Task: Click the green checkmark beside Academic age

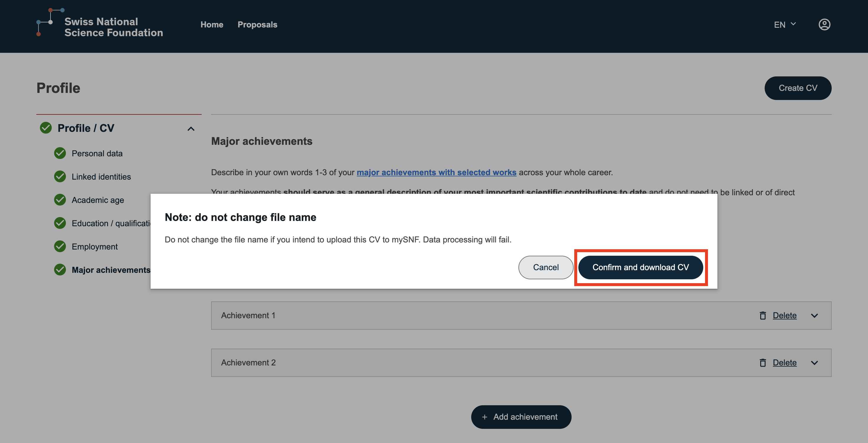Action: click(x=60, y=200)
